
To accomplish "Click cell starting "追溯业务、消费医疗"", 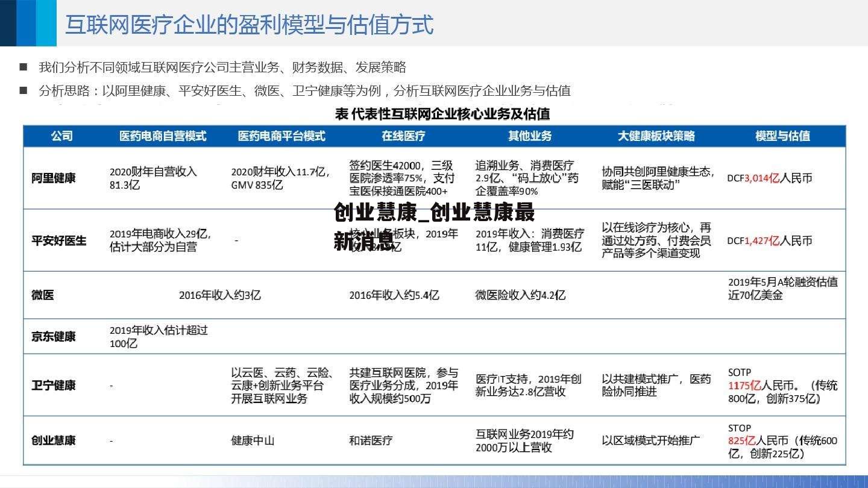I will coord(527,178).
